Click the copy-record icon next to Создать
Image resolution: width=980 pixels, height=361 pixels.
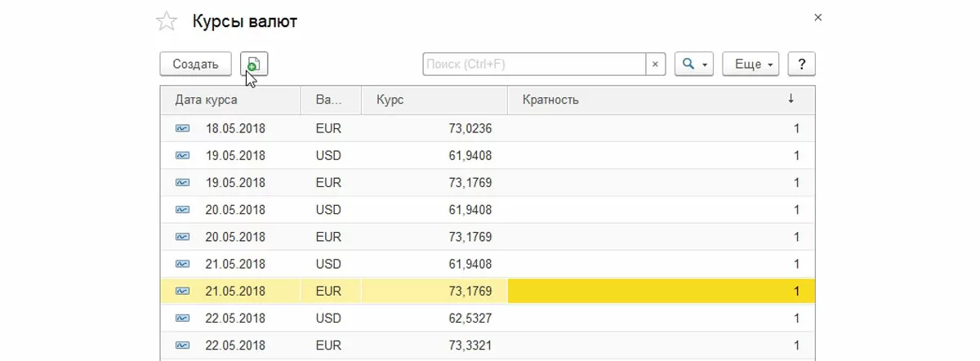click(x=254, y=64)
